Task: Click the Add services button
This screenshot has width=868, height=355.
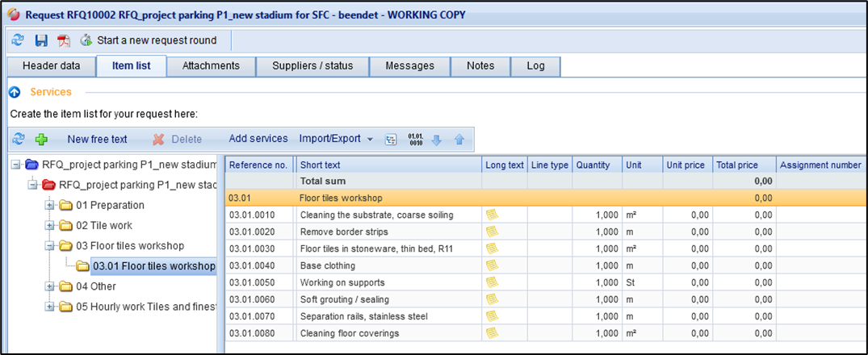Action: pos(258,139)
